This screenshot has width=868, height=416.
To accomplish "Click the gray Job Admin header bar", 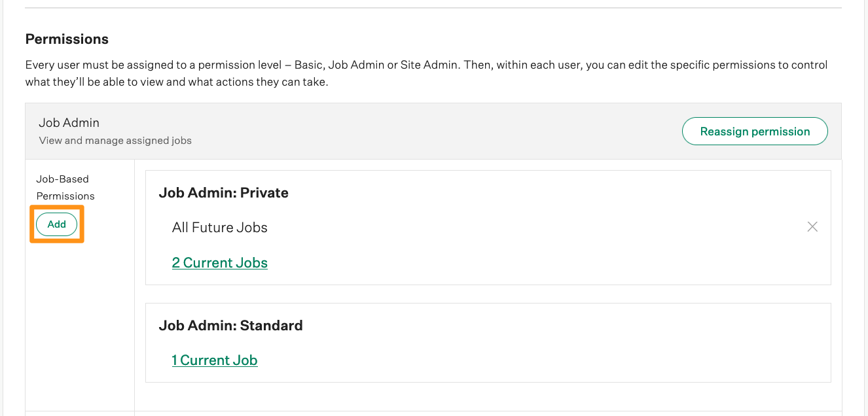I will point(433,131).
